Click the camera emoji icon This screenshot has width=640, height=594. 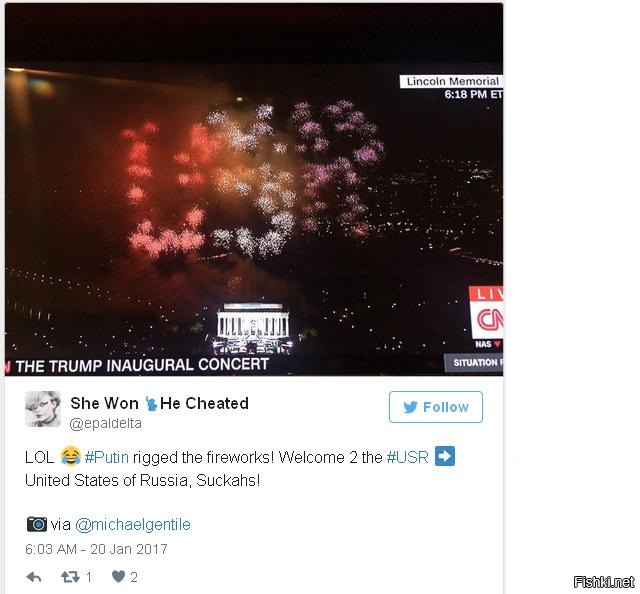37,524
